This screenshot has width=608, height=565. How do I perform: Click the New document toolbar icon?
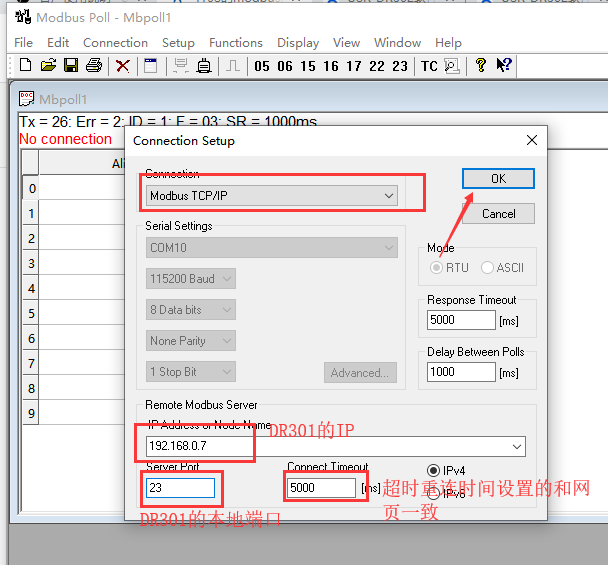26,66
